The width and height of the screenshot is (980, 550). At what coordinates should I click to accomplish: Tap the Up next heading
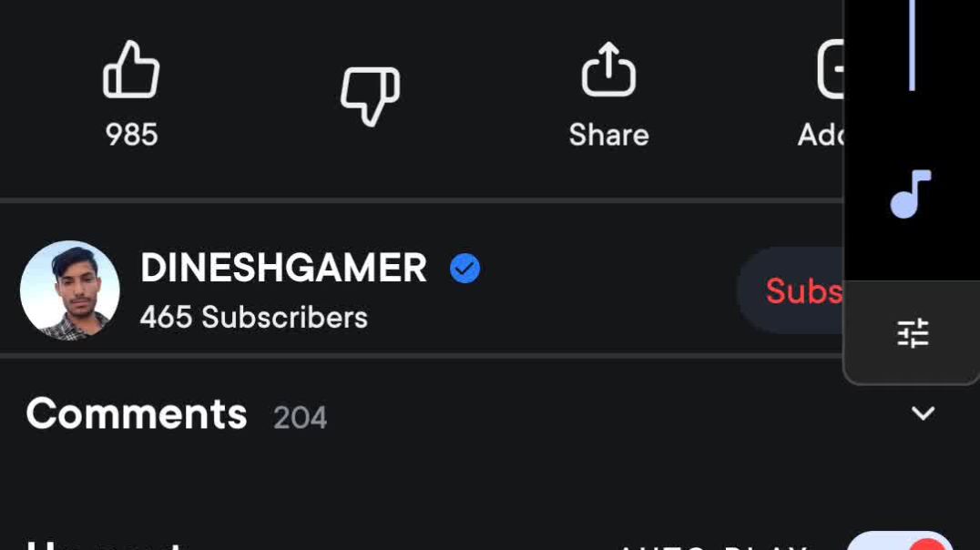point(102,545)
